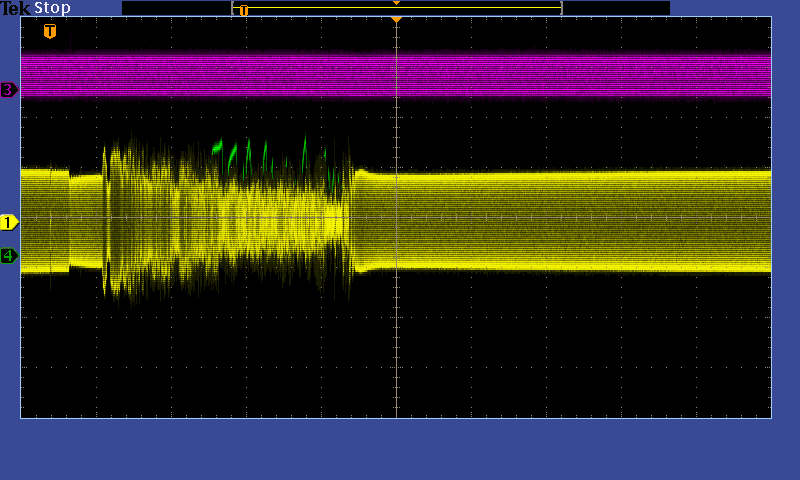
Task: Click the orange T trigger marker inside graticule
Action: point(50,32)
